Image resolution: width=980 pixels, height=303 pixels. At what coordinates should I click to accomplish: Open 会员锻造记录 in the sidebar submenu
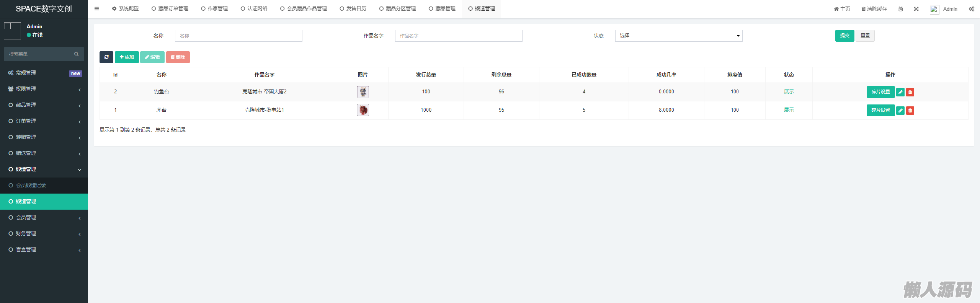pyautogui.click(x=44, y=185)
